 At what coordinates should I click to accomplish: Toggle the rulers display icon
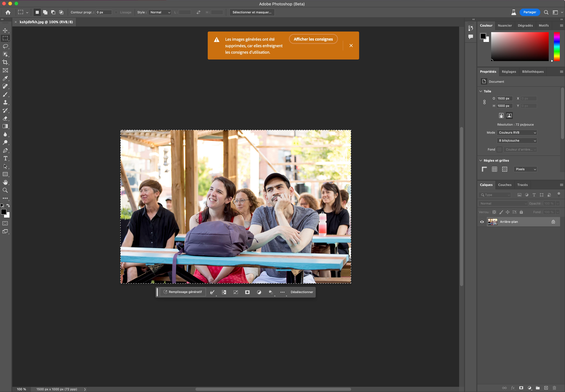pos(484,169)
